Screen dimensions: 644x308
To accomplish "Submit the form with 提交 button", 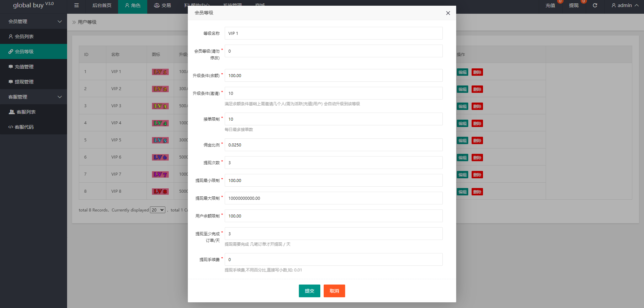I will pos(309,291).
